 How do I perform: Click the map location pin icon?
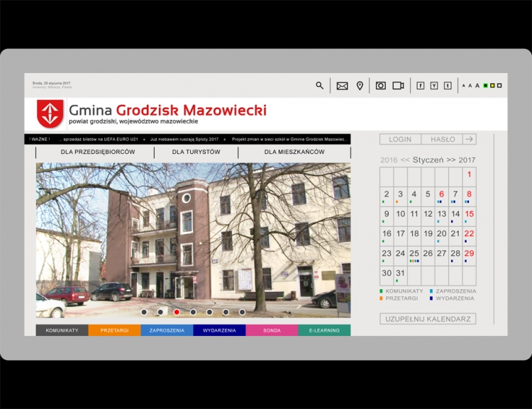click(x=360, y=86)
